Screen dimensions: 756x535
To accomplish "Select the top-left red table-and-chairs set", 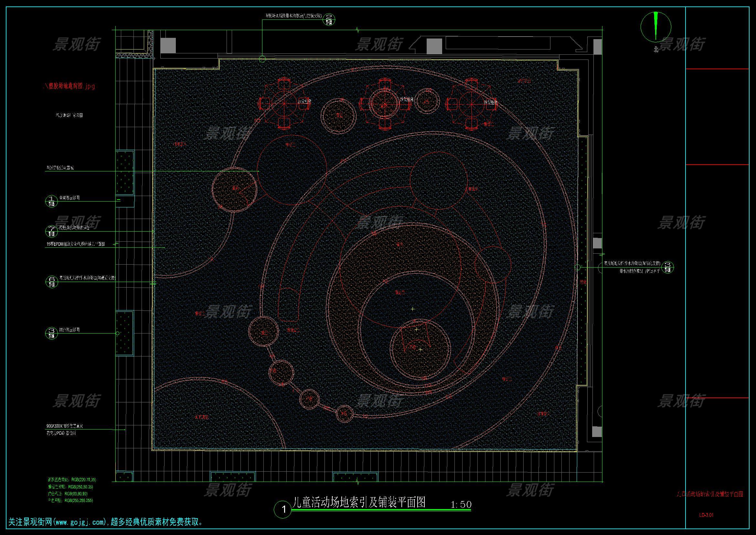I will click(284, 104).
